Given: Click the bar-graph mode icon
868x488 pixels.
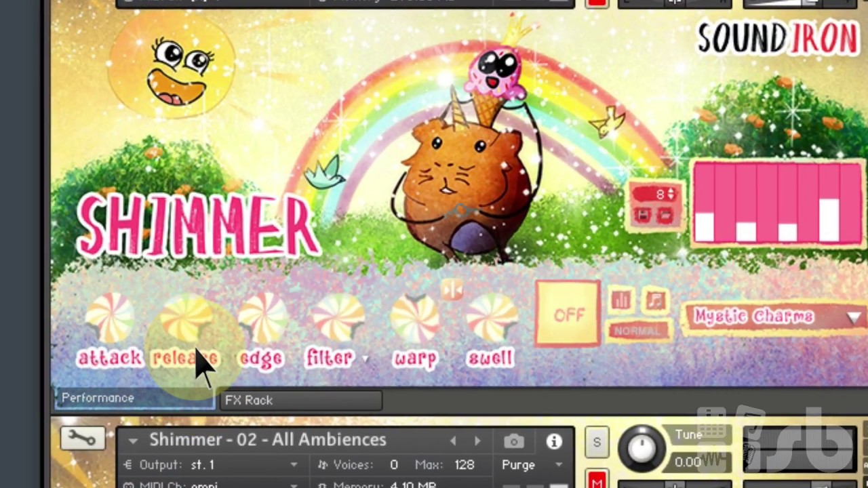Looking at the screenshot, I should point(620,300).
